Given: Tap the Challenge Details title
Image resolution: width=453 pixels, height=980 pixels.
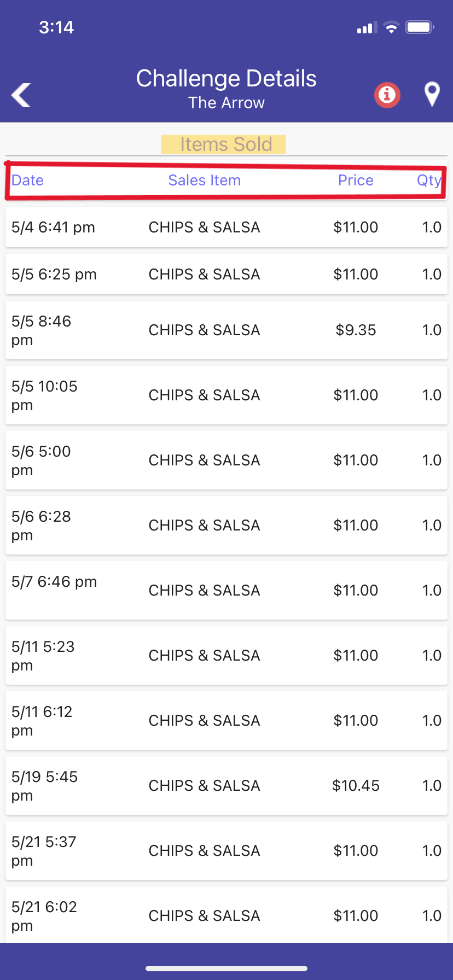Looking at the screenshot, I should pos(226,79).
